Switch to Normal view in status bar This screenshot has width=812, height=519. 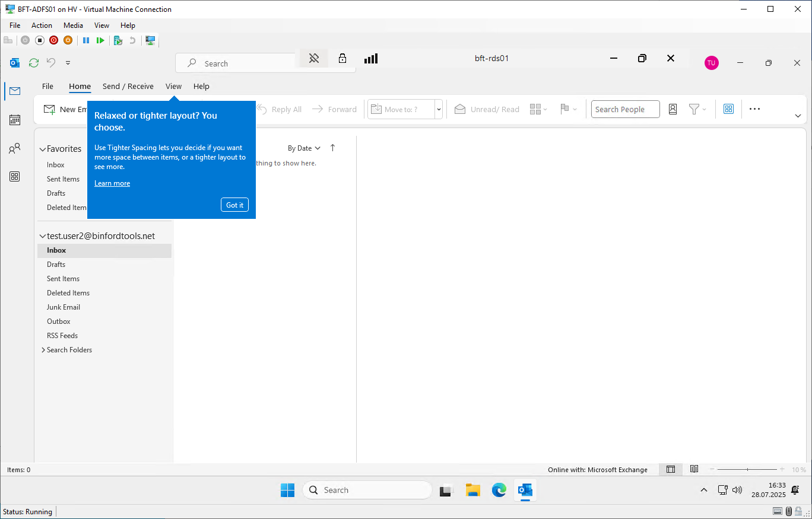pyautogui.click(x=671, y=469)
